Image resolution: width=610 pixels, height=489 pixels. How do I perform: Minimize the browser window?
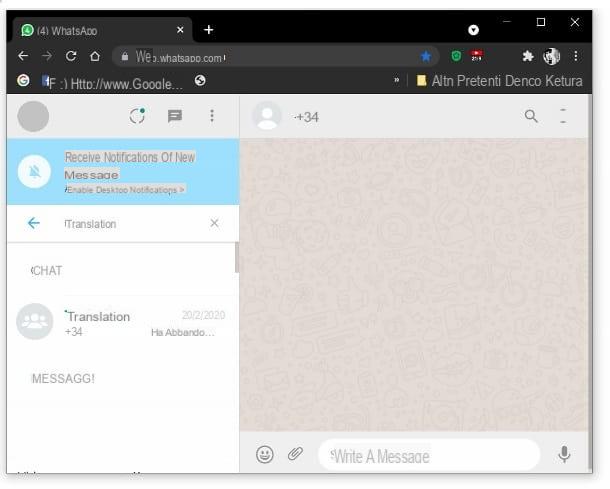click(507, 22)
